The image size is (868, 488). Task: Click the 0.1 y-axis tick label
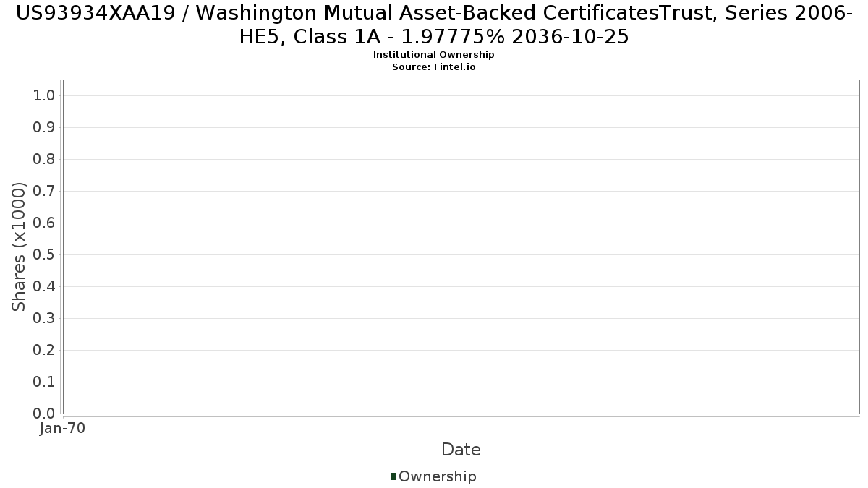tap(44, 382)
